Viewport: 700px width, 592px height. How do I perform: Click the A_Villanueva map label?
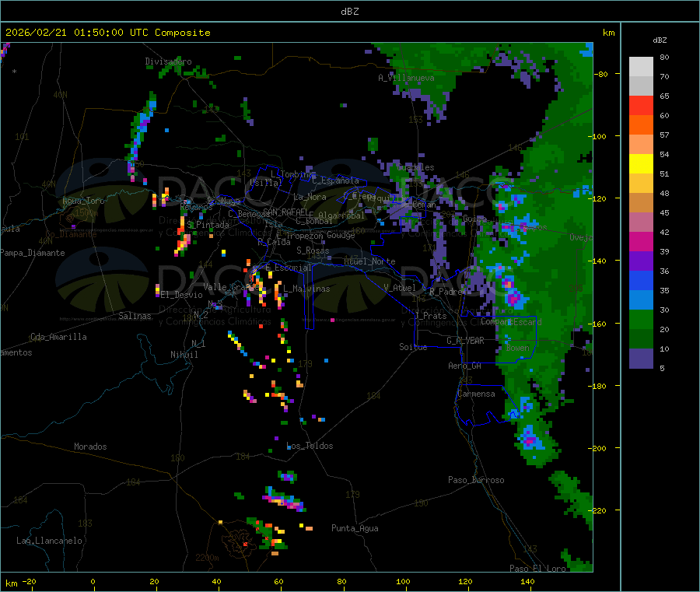coord(406,78)
